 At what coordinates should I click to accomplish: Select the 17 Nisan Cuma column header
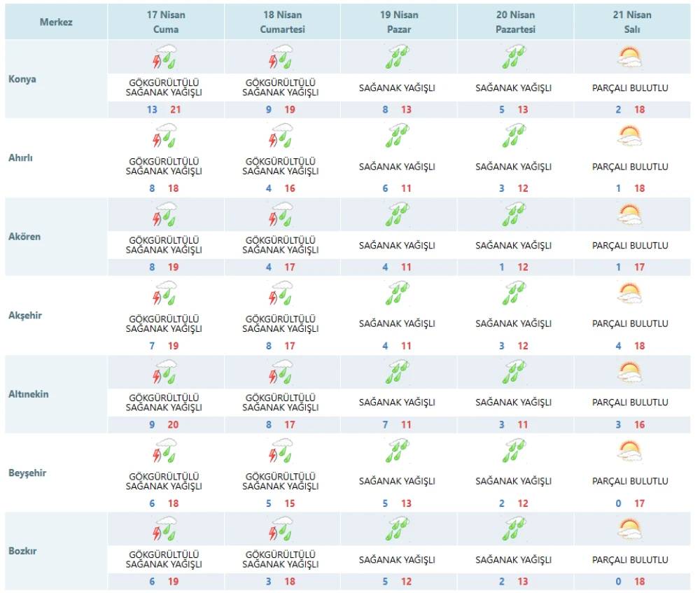166,22
